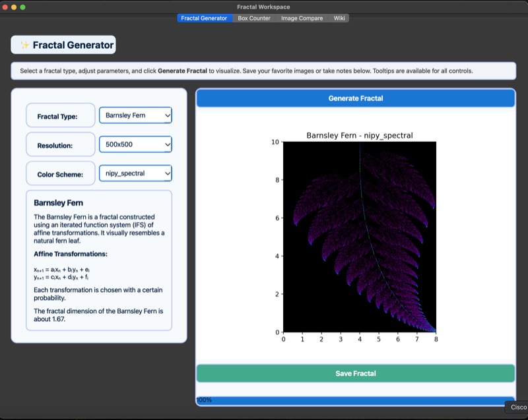Click the Fractal Generator page heading
The width and height of the screenshot is (528, 420).
tap(73, 45)
